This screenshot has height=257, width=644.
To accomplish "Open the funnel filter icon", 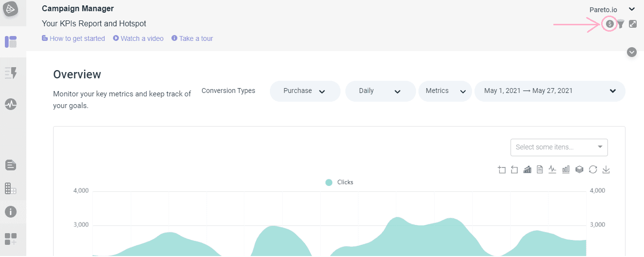I will pos(621,23).
